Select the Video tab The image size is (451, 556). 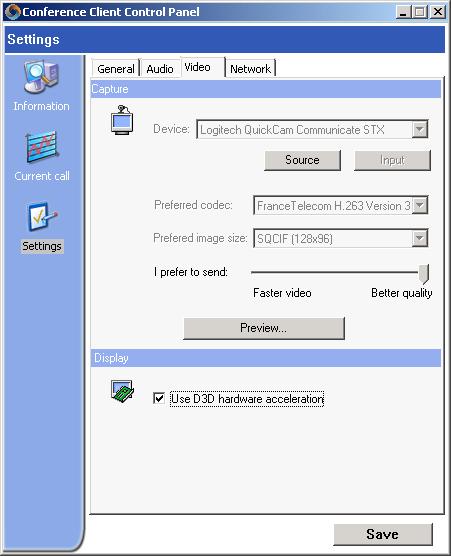click(202, 67)
